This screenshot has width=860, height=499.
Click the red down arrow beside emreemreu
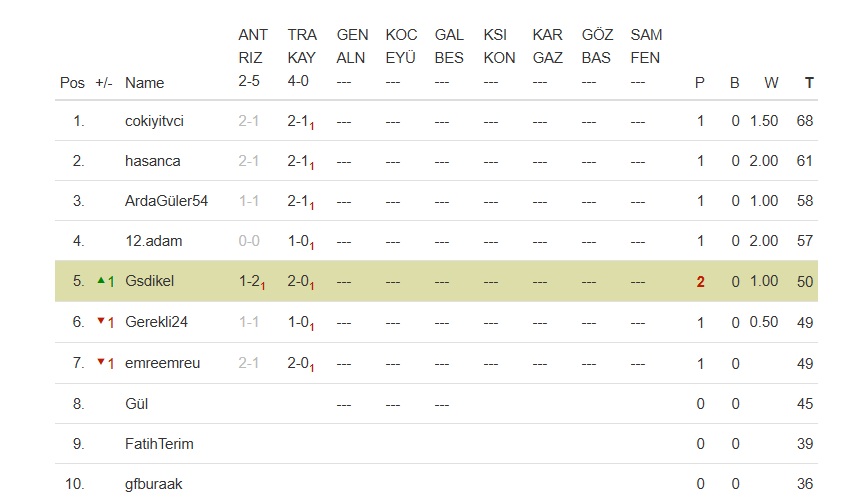(100, 363)
